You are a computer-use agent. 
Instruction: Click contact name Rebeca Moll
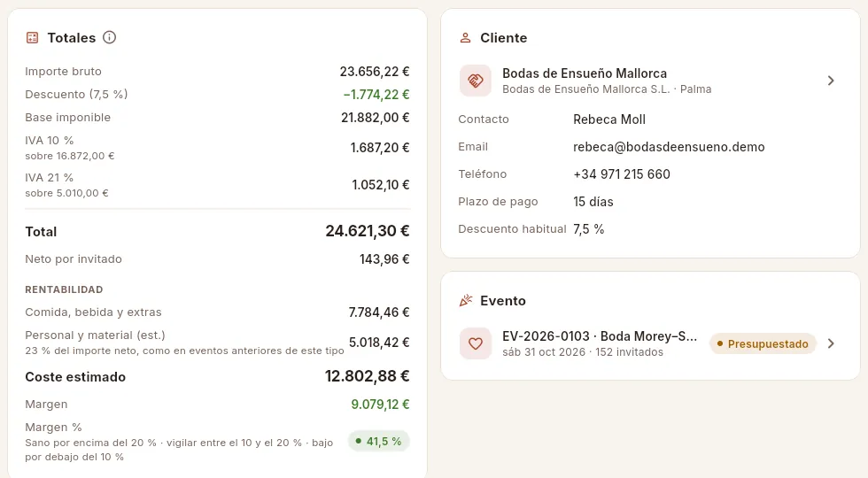(x=609, y=119)
